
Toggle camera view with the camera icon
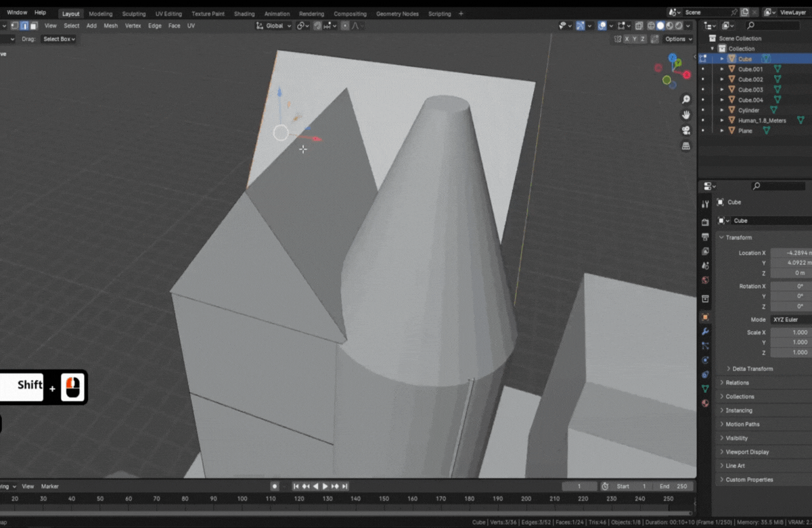pos(686,130)
